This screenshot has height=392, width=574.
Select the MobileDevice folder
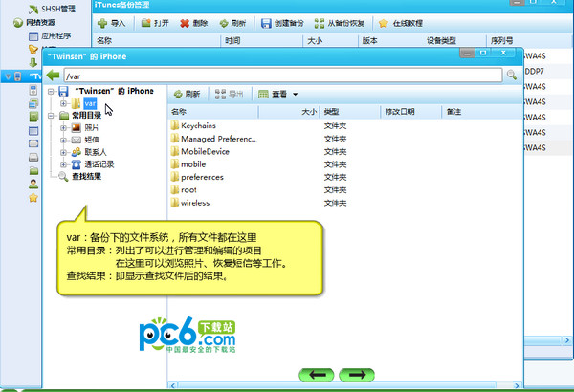(205, 151)
